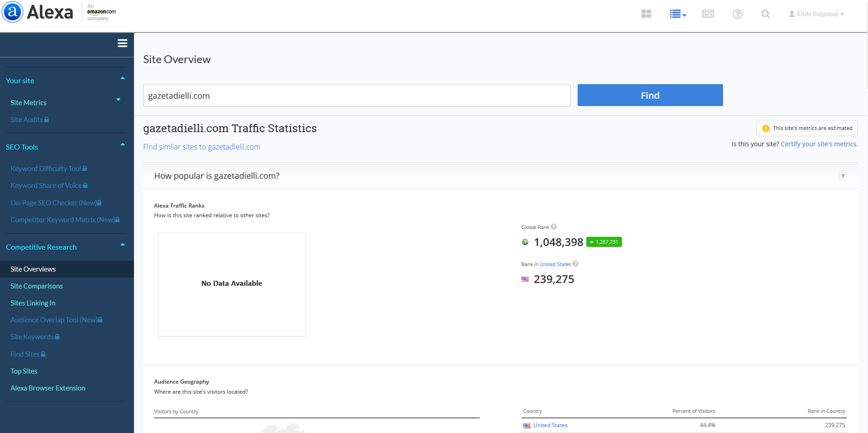
Task: Open the dashboard grid view icon
Action: coord(646,14)
